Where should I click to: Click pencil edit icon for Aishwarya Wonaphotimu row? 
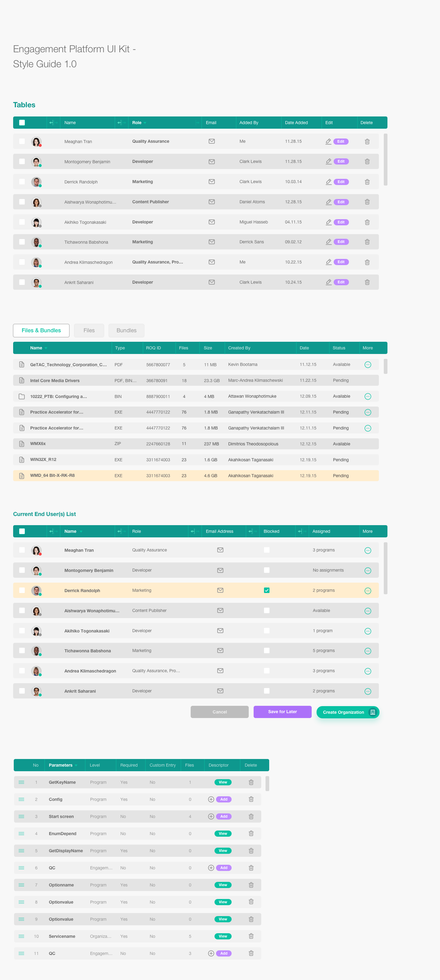(x=328, y=202)
